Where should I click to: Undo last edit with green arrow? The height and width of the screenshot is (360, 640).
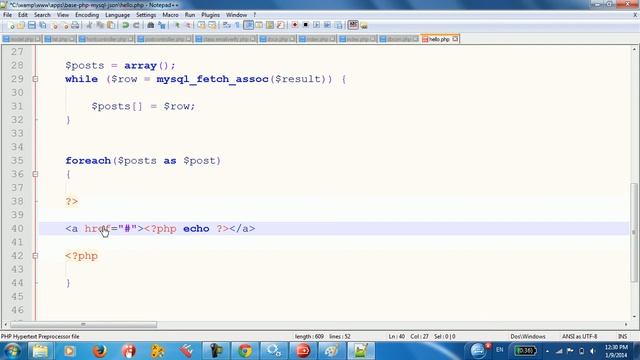coord(126,25)
